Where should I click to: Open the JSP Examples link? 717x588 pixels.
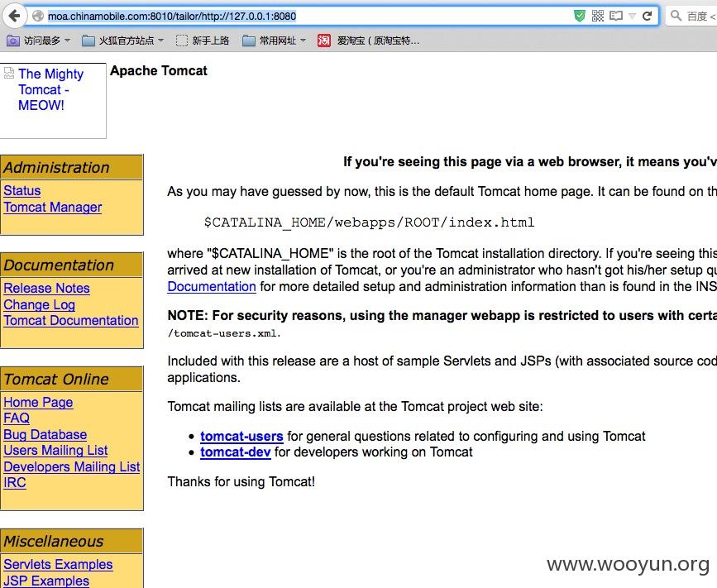(46, 581)
